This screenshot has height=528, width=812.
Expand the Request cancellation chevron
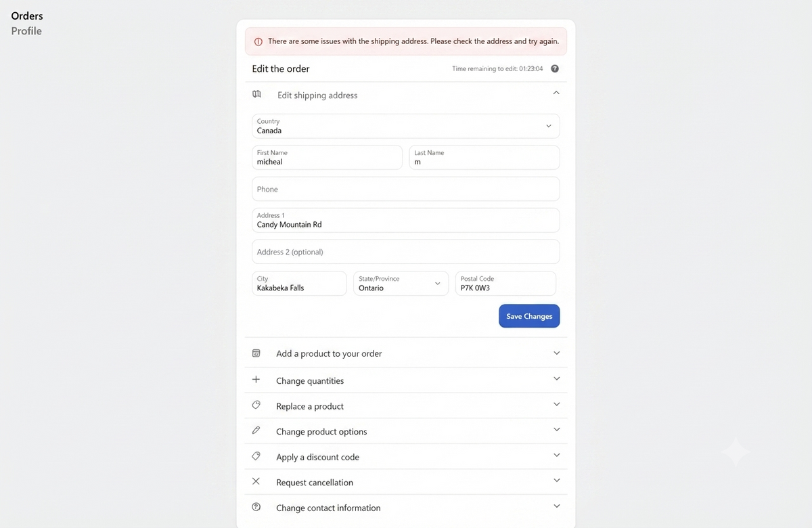click(x=557, y=480)
